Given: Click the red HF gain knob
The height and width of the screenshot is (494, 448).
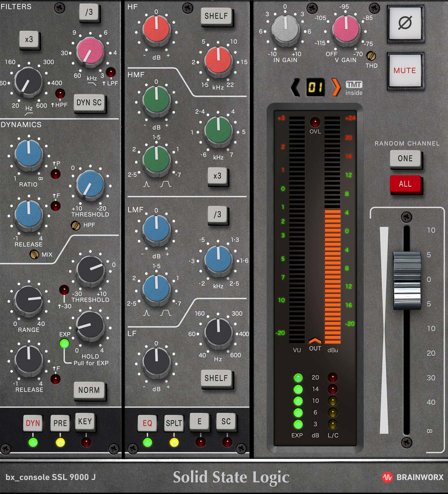Looking at the screenshot, I should click(156, 31).
